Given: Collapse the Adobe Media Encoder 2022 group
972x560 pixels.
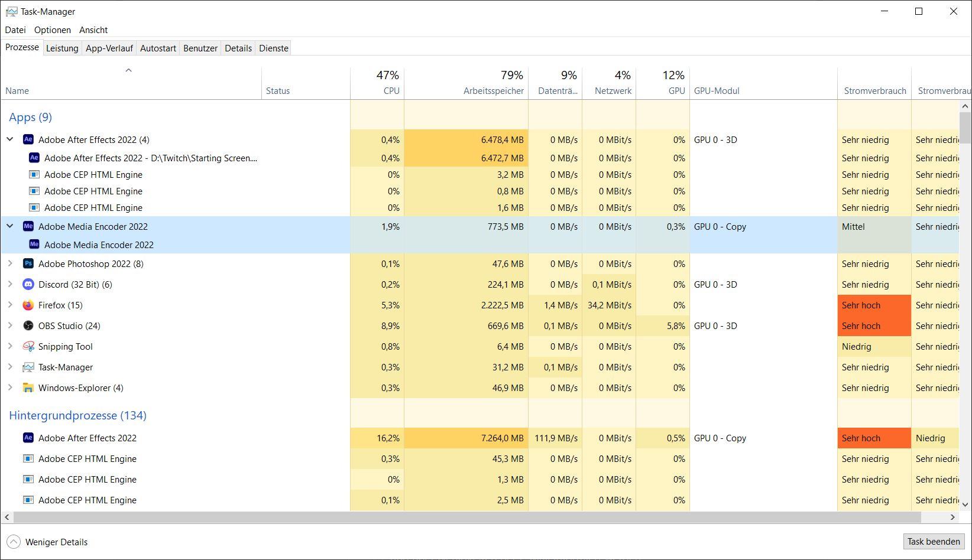Looking at the screenshot, I should click(x=9, y=226).
